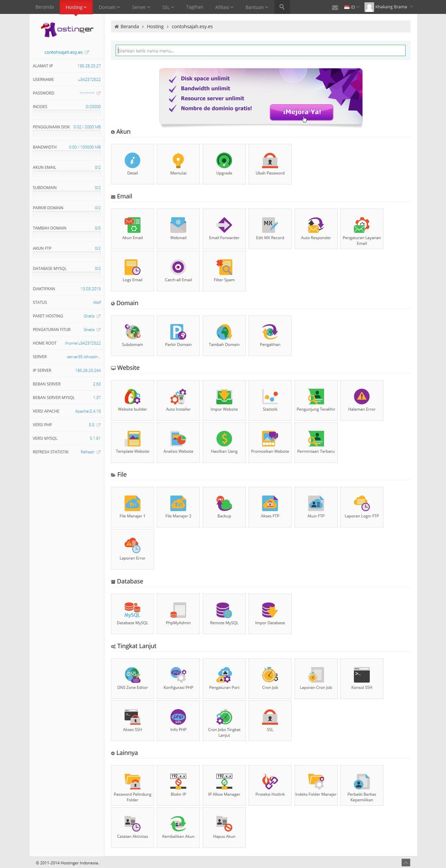Open the ID language selector
446x868 pixels.
coord(352,7)
